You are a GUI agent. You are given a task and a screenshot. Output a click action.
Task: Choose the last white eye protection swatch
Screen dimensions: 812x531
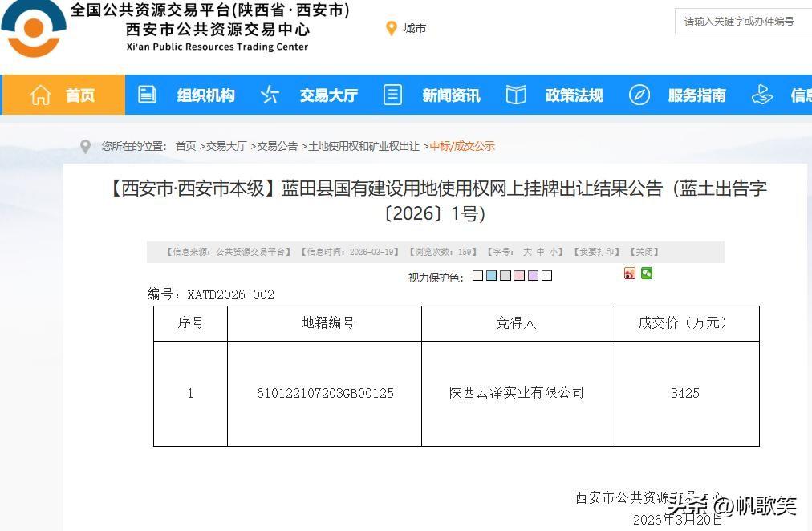tap(547, 275)
